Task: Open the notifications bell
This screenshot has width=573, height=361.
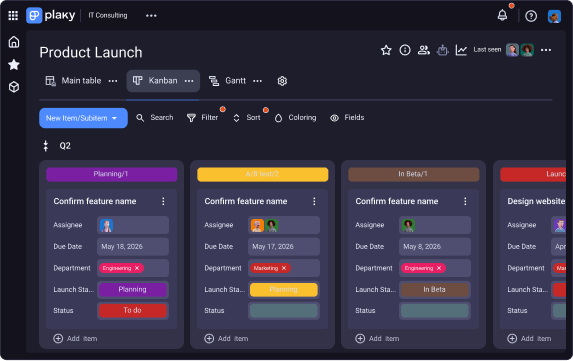Action: 502,15
